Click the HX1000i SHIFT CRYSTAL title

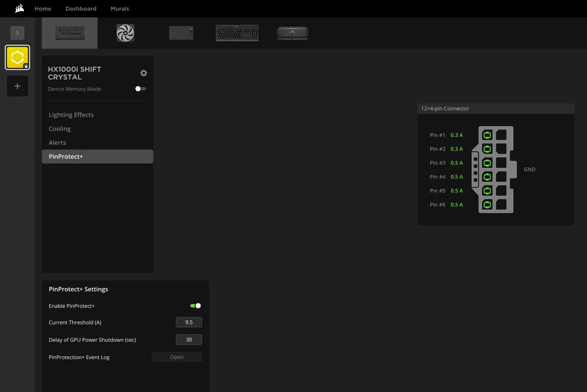[x=75, y=73]
